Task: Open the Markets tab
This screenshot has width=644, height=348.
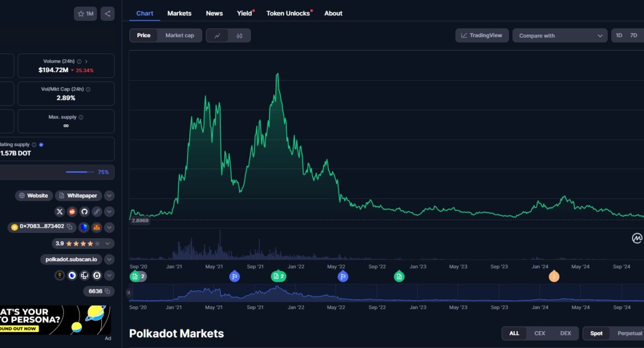Action: point(179,13)
